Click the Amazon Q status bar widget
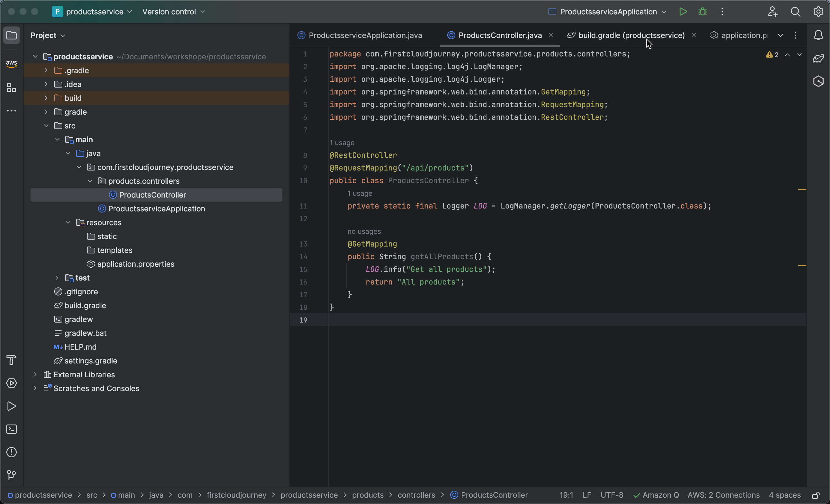 656,495
